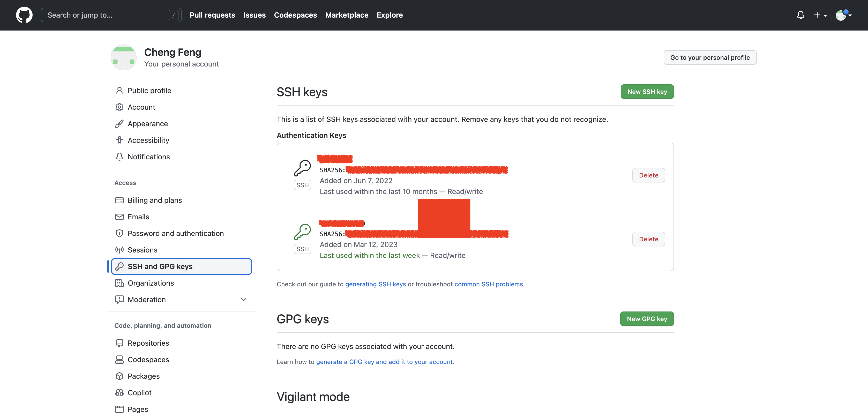
Task: Select SSH and GPG keys item
Action: tap(181, 266)
